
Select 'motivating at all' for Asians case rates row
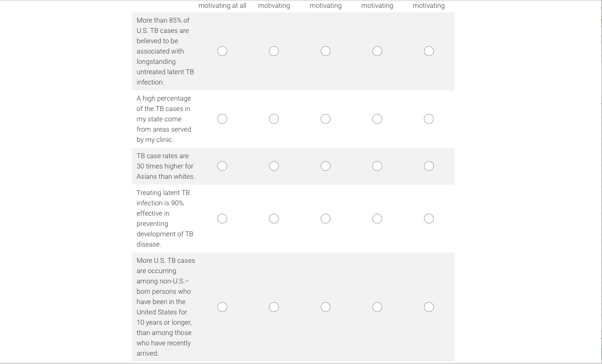pyautogui.click(x=222, y=166)
